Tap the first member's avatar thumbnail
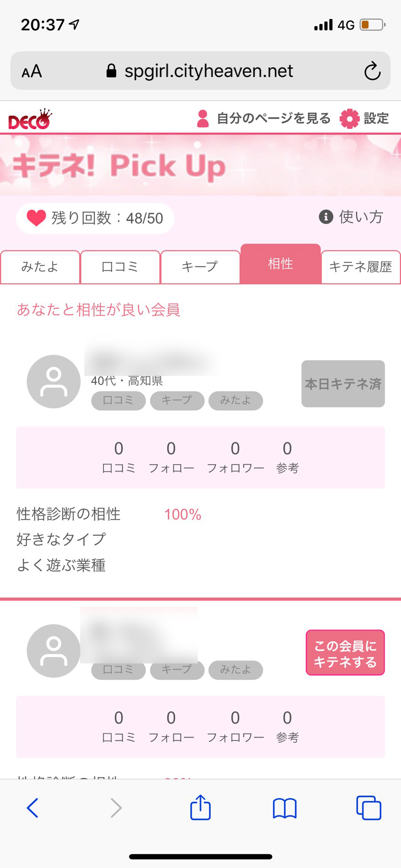Screen dimensions: 401x868 (x=53, y=381)
